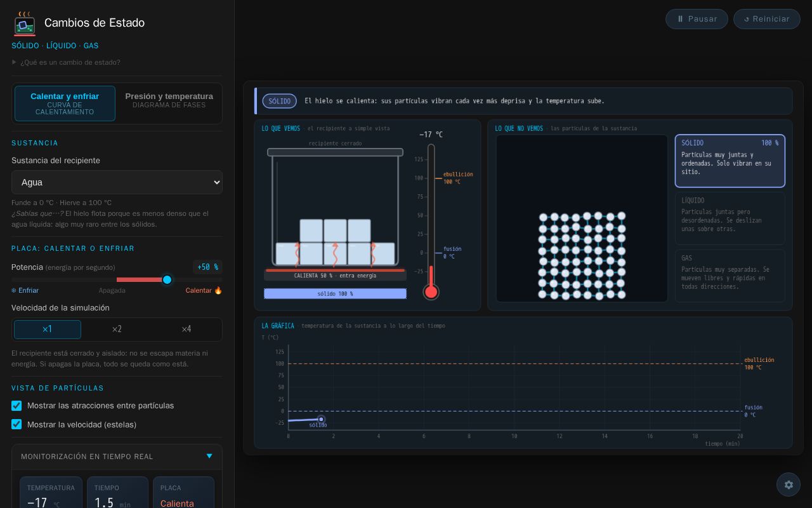Select the SÓLIDO state card

(730, 161)
